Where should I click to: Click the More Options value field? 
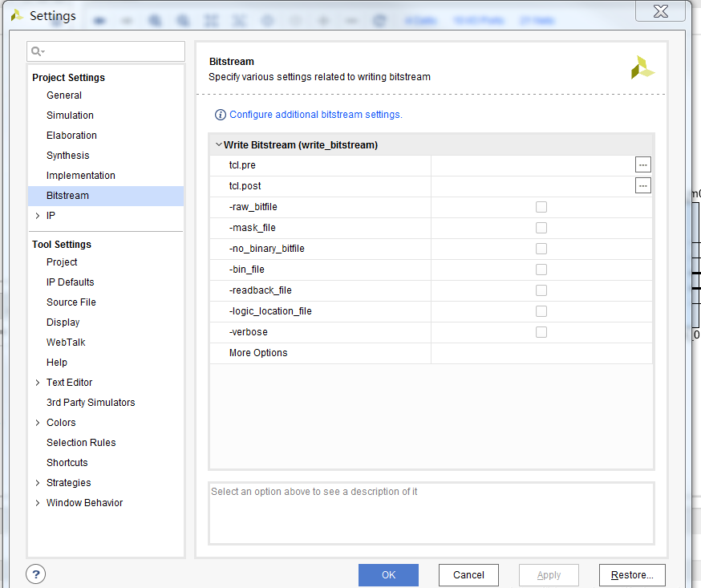click(x=541, y=353)
